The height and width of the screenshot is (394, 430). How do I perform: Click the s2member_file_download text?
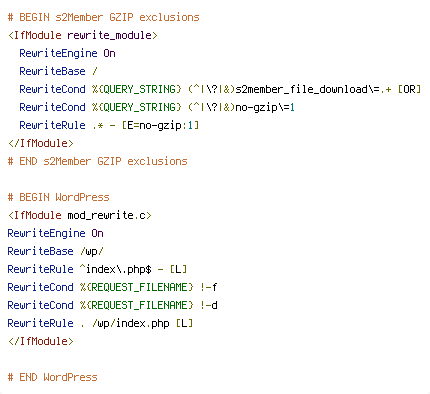pyautogui.click(x=301, y=89)
